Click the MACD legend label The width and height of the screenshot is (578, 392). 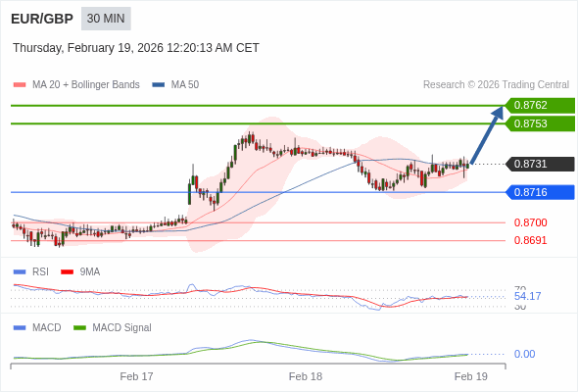[47, 327]
